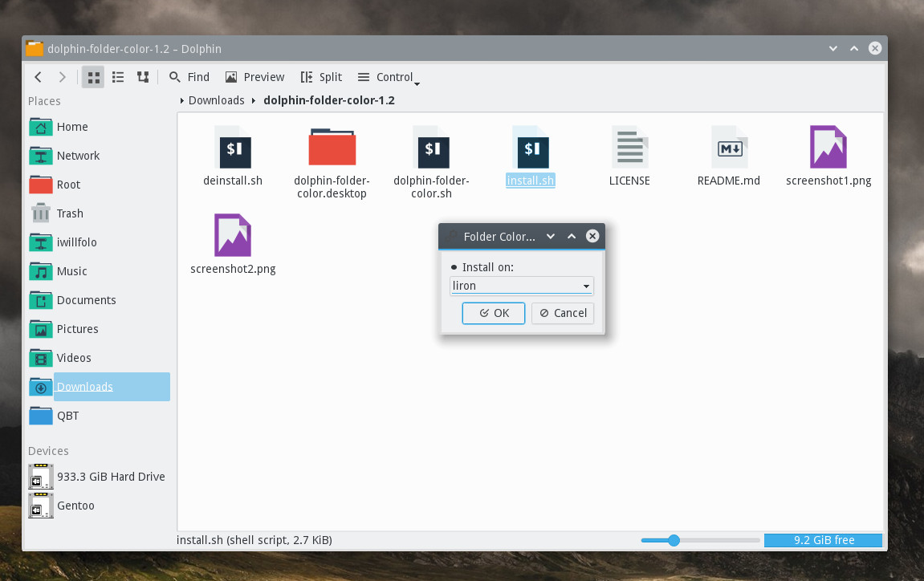Go back to the previous folder
The height and width of the screenshot is (581, 924).
click(39, 77)
